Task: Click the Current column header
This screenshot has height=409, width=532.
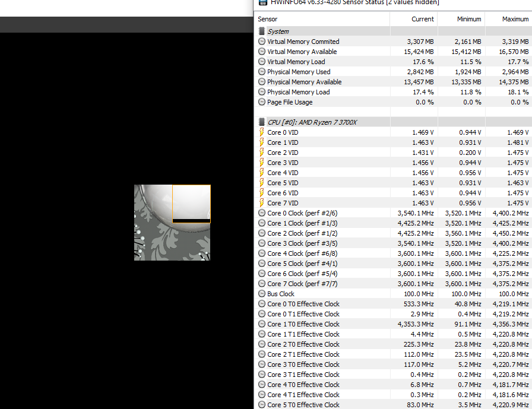Action: (422, 19)
